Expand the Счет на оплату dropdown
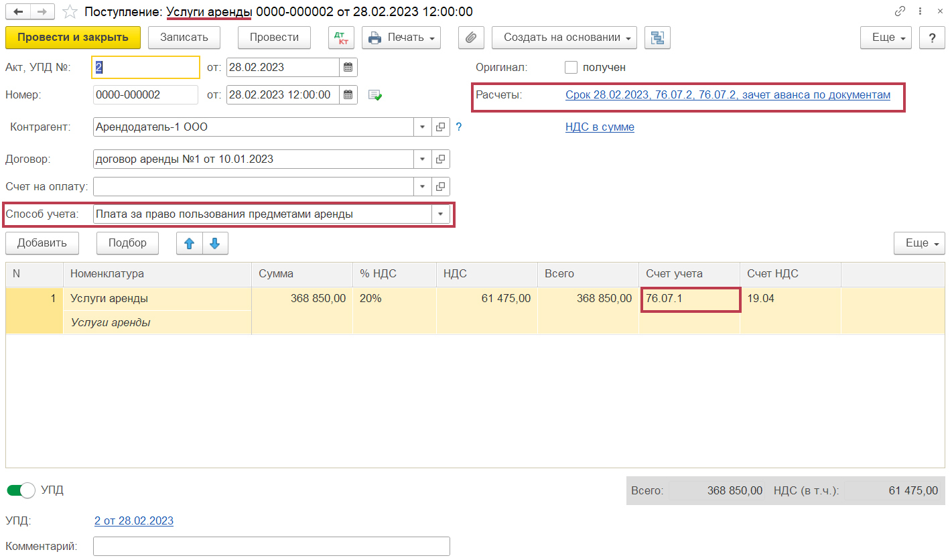 (x=422, y=186)
